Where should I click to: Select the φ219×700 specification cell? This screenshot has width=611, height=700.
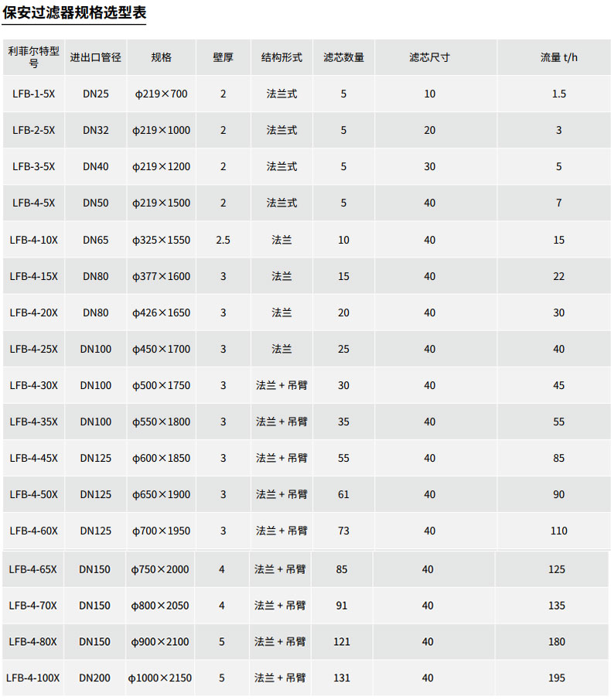pos(161,94)
